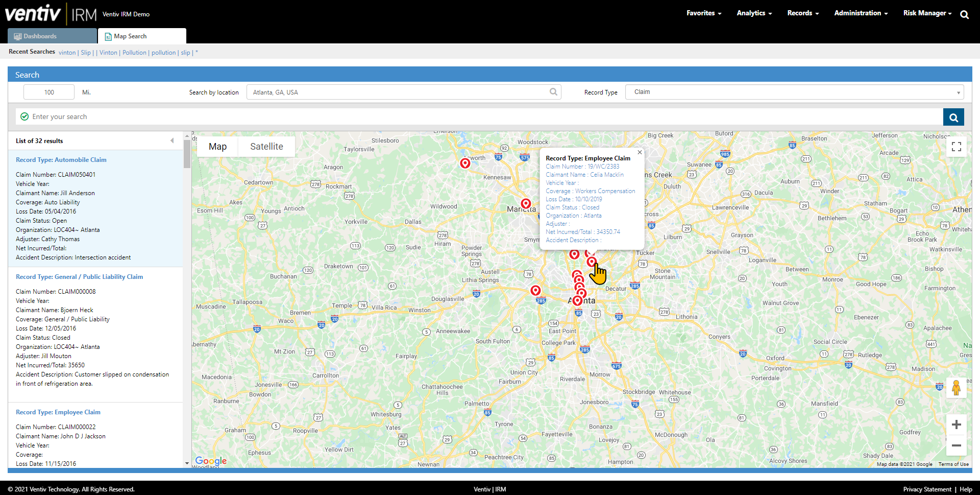Open the Administration menu
This screenshot has height=495, width=980.
coord(861,13)
